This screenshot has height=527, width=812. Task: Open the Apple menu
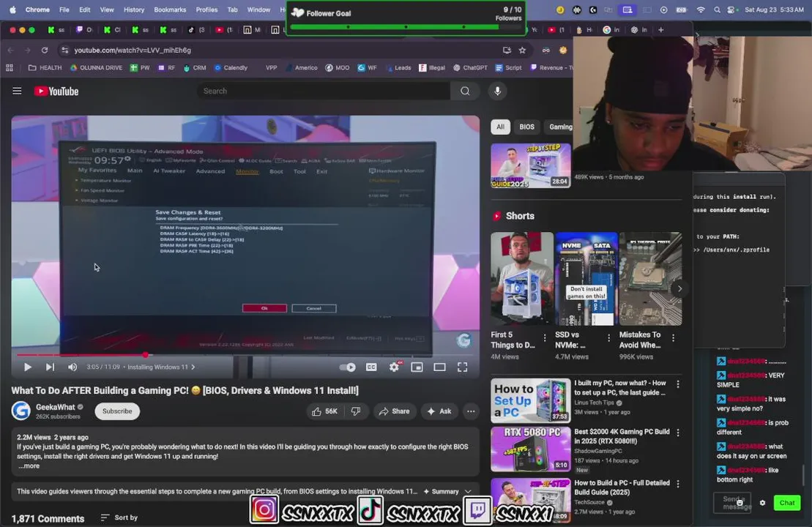click(x=12, y=10)
